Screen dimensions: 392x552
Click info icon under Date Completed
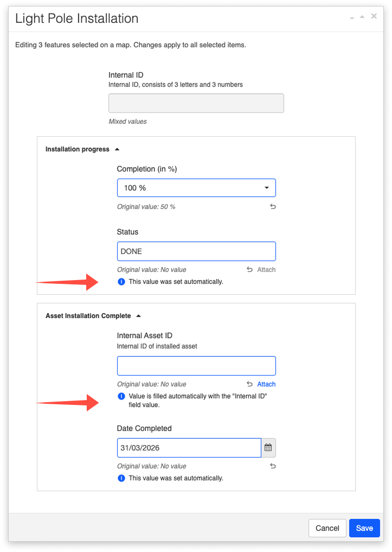[121, 478]
